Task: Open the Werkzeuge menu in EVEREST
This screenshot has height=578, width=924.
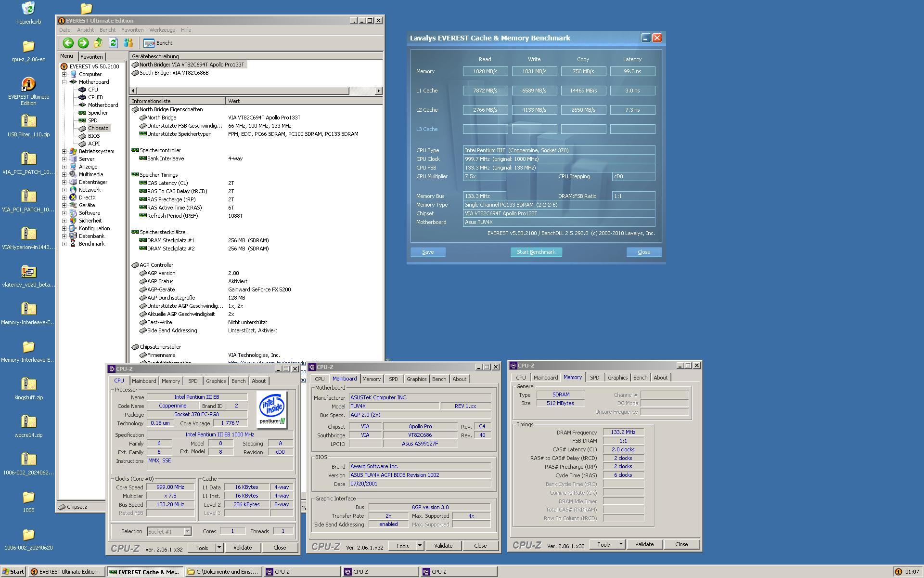Action: tap(162, 30)
